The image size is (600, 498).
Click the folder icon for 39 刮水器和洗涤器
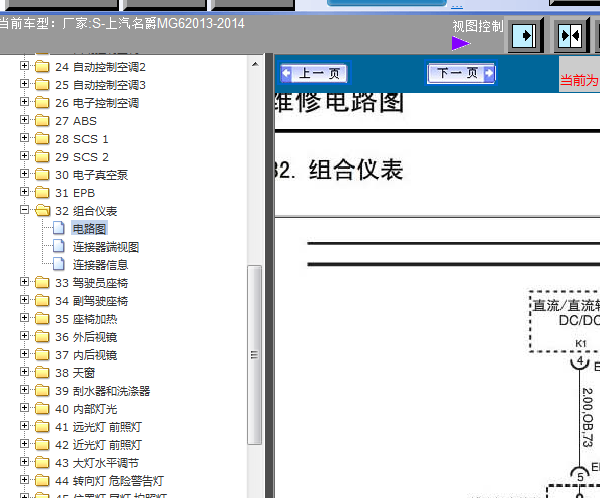[x=42, y=390]
